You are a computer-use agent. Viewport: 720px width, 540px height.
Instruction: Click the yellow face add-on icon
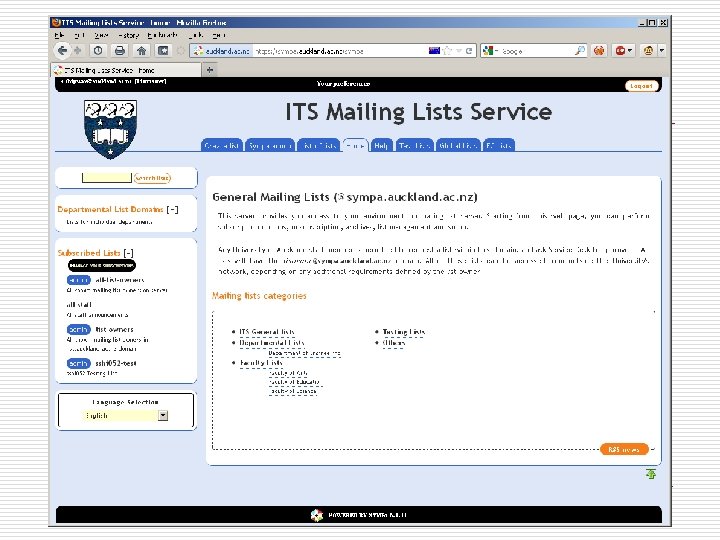coord(648,51)
